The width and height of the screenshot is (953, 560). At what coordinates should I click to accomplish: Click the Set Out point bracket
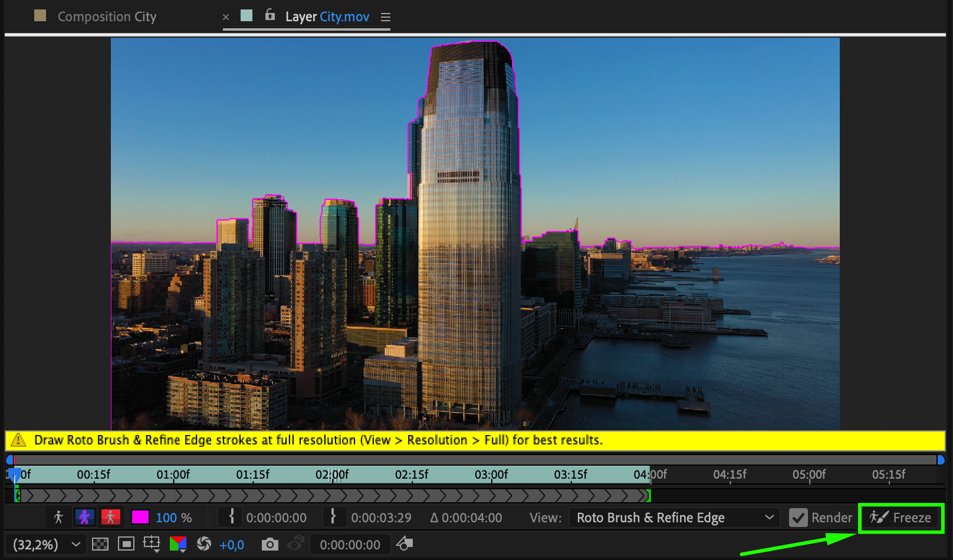coord(333,518)
